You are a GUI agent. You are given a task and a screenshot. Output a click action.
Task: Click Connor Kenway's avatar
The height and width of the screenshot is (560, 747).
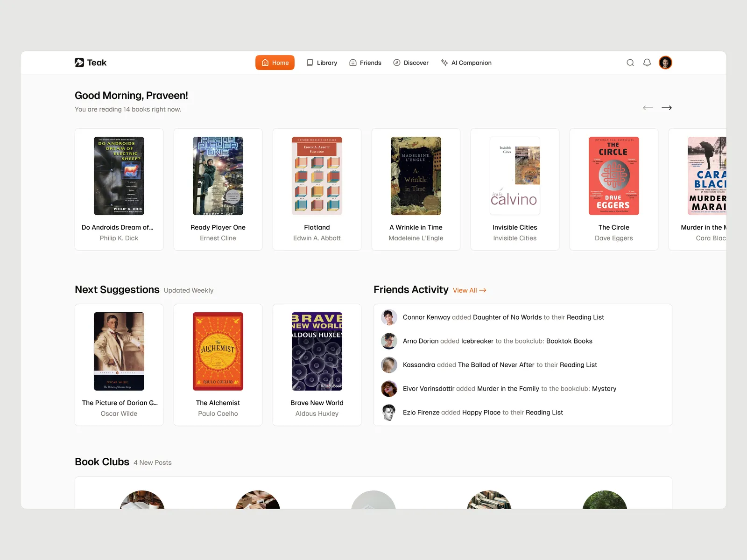pyautogui.click(x=389, y=317)
